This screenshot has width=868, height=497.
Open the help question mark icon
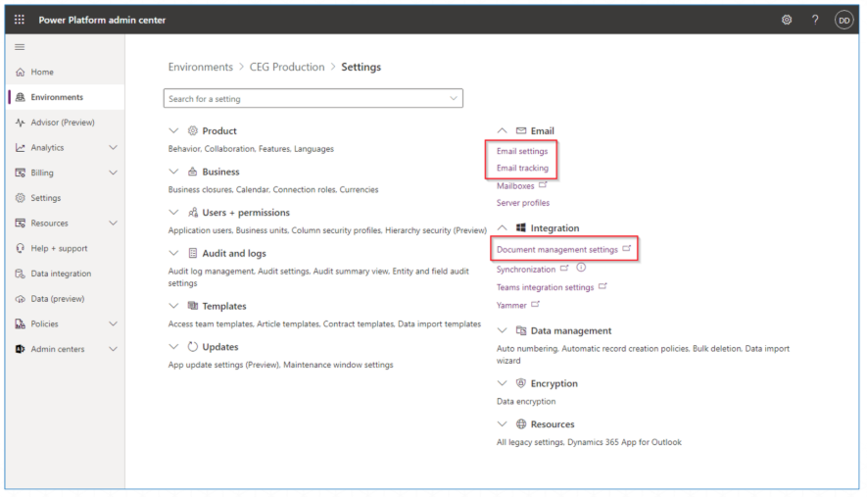(815, 21)
